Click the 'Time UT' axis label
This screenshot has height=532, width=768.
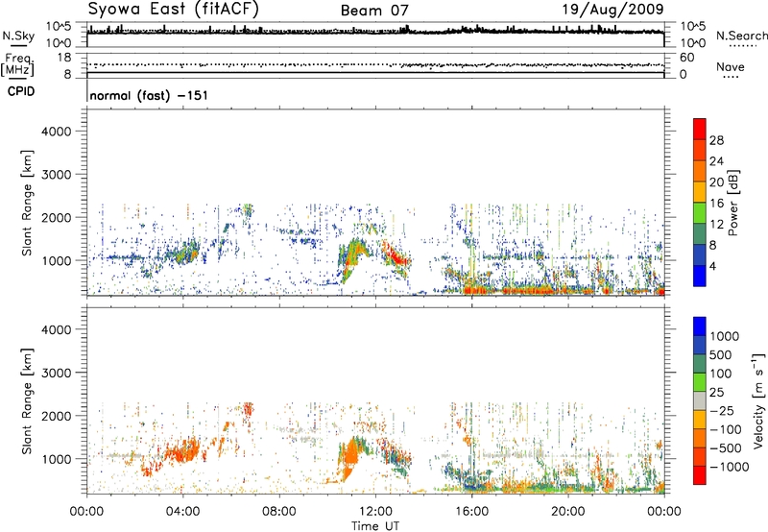point(375,526)
